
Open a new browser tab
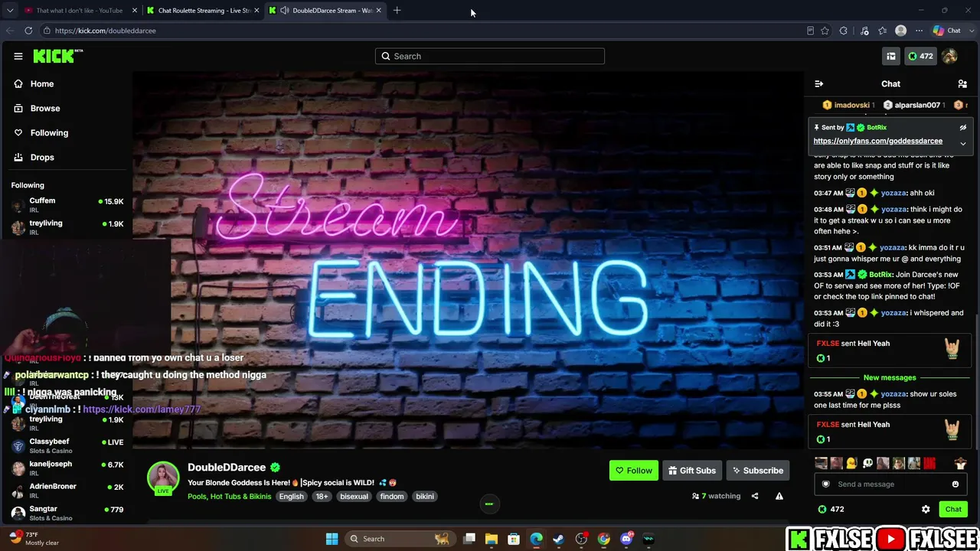pyautogui.click(x=397, y=11)
